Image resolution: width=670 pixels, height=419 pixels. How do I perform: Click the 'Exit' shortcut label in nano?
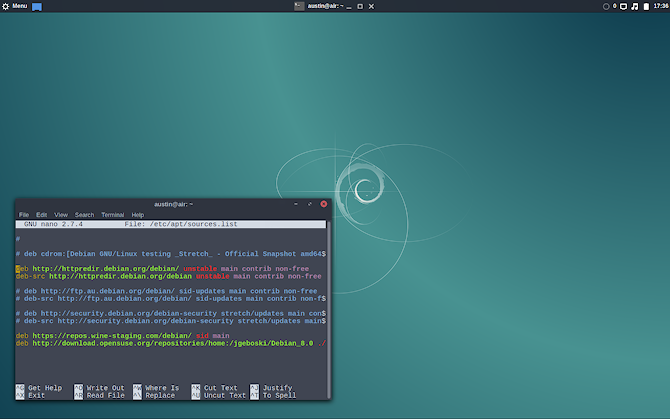pos(36,396)
